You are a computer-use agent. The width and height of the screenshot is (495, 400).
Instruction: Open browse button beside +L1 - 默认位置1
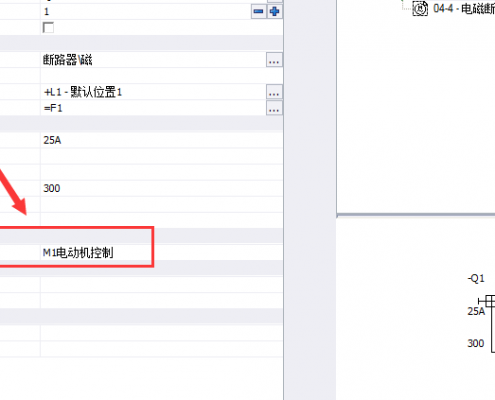click(274, 92)
